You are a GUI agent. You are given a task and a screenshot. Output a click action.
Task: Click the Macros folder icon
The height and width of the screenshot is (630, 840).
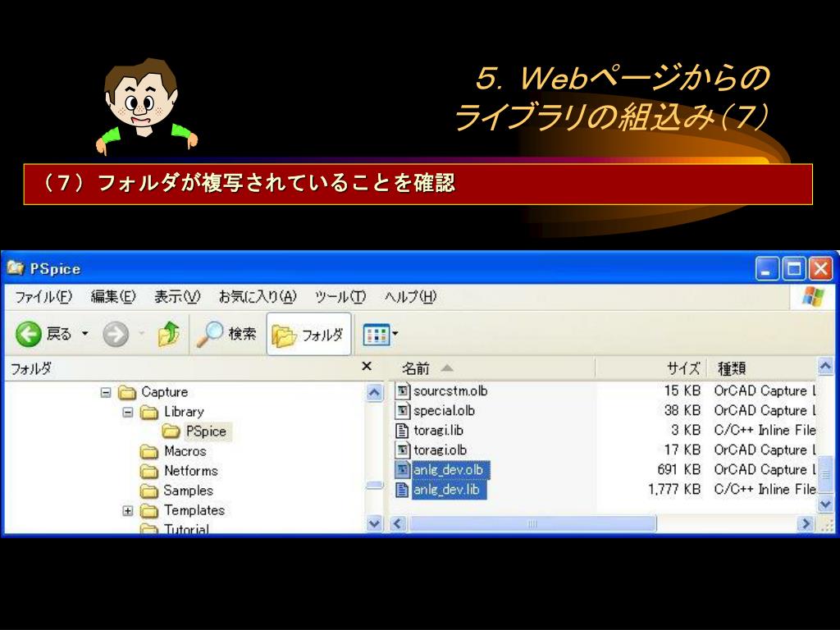(149, 452)
